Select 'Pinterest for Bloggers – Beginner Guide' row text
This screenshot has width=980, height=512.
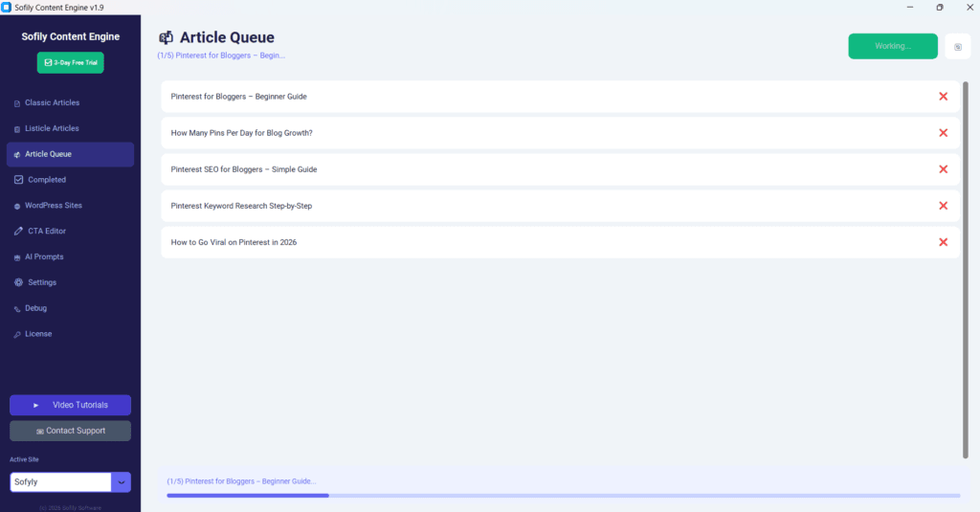coord(238,97)
